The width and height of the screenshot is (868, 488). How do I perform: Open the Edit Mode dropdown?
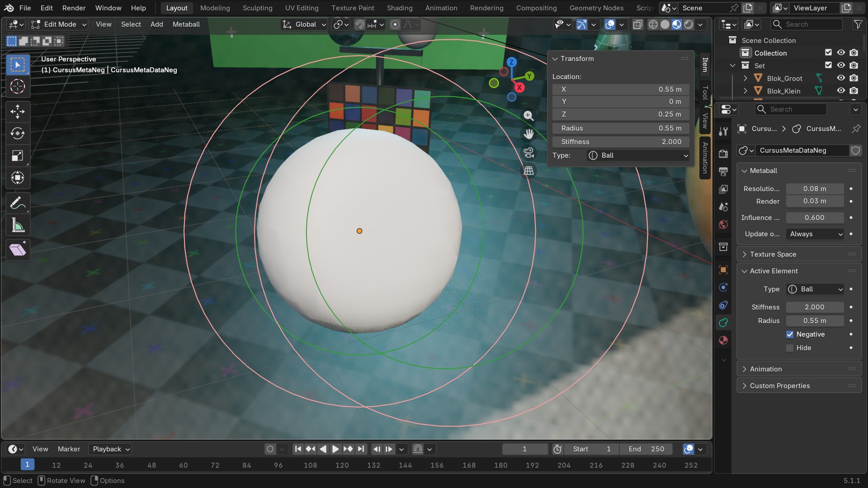pyautogui.click(x=59, y=24)
